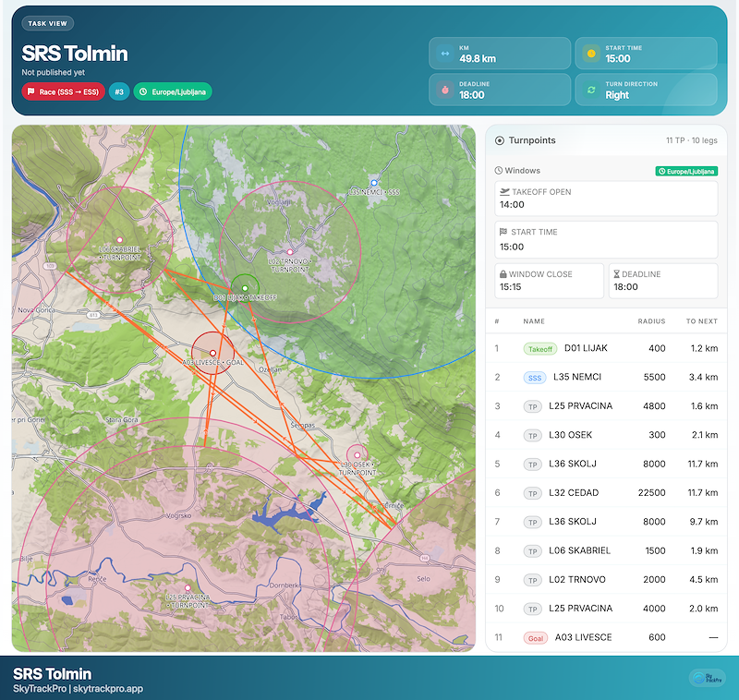Select the D01 LIJAK turnpoint name

pyautogui.click(x=586, y=348)
